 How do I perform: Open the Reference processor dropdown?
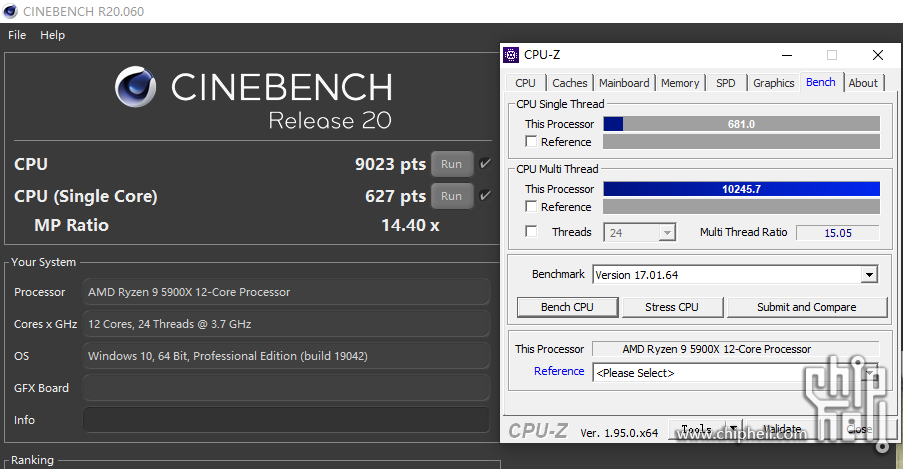coord(870,373)
